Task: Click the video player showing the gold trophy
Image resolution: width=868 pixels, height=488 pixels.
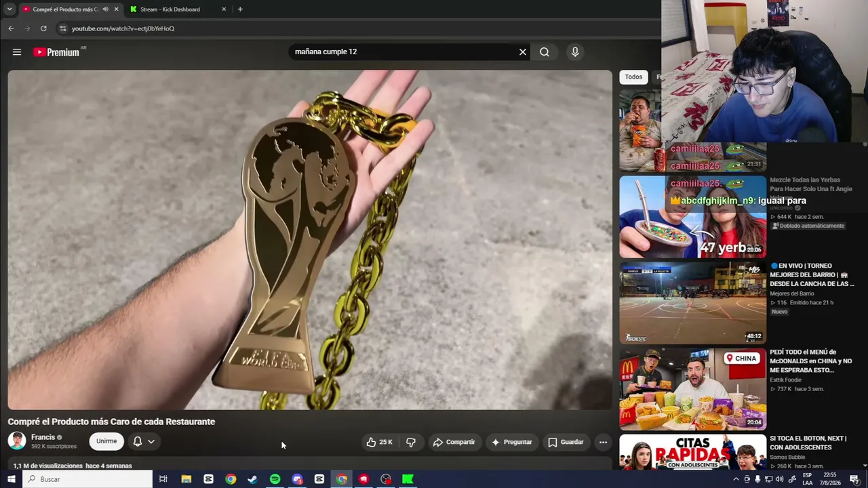Action: [x=310, y=240]
